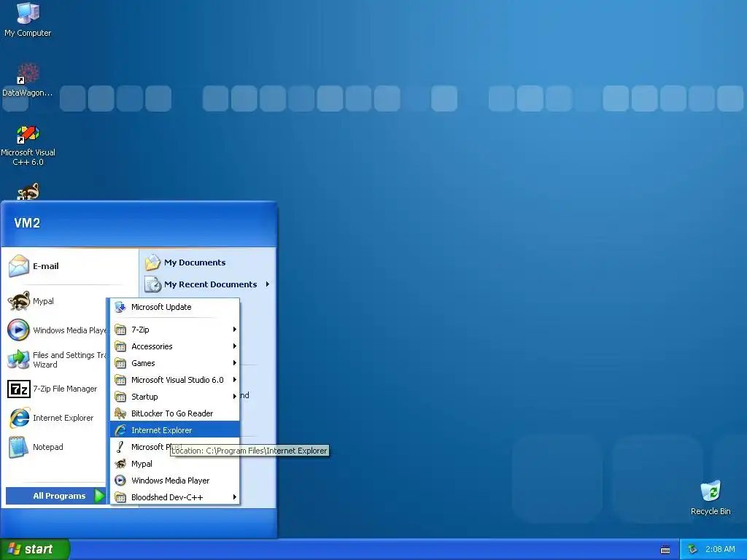Screen dimensions: 747x560
Task: Launch highlighted Internet Explorer entry
Action: tap(175, 430)
